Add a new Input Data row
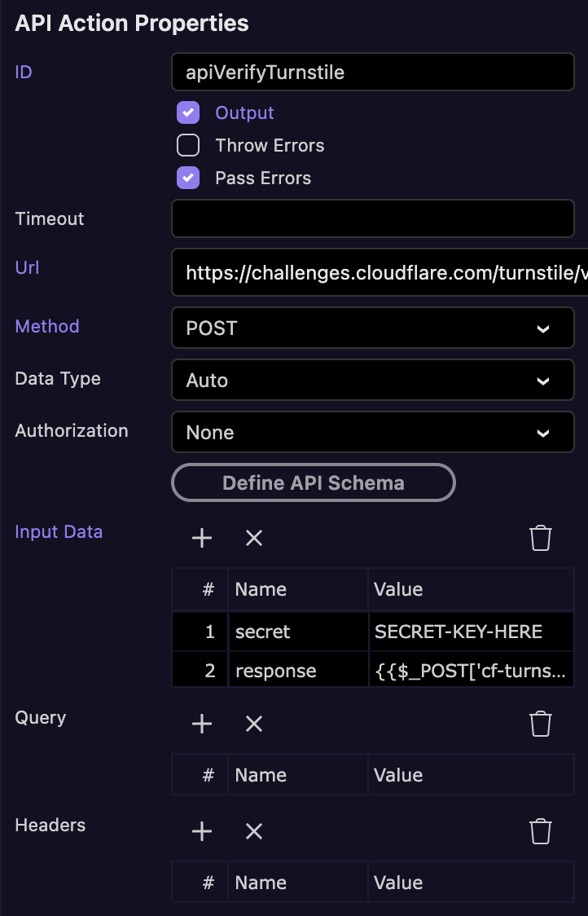Image resolution: width=588 pixels, height=916 pixels. [202, 538]
